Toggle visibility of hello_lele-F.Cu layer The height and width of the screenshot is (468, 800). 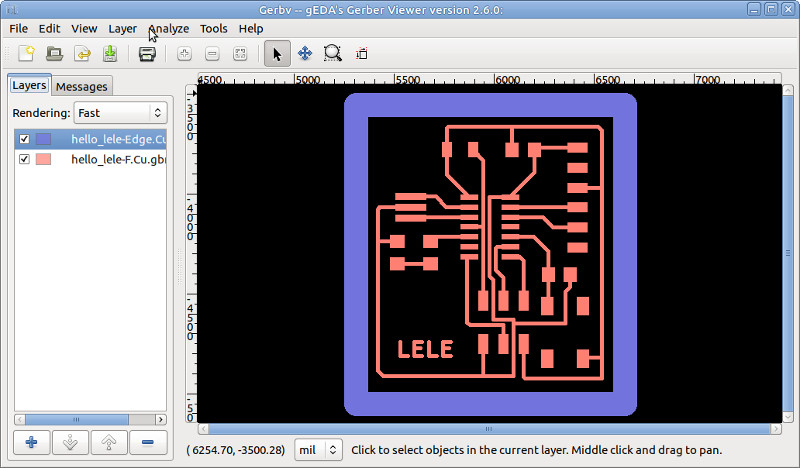coord(24,159)
